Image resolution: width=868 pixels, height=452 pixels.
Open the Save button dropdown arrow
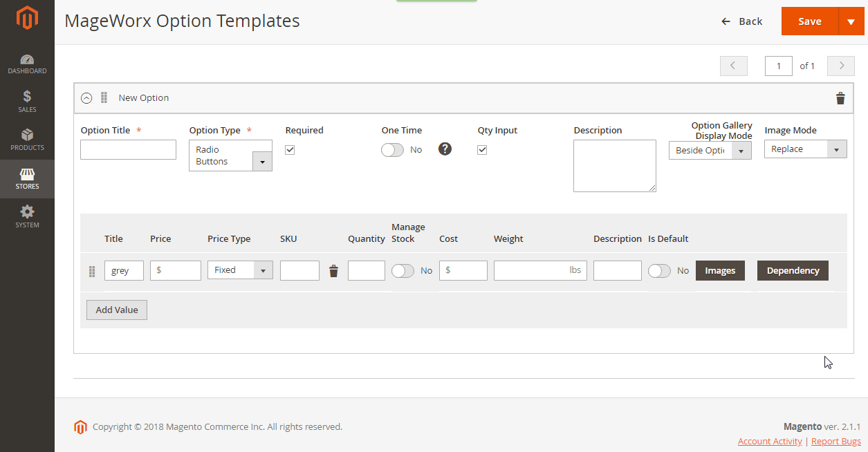click(x=851, y=21)
